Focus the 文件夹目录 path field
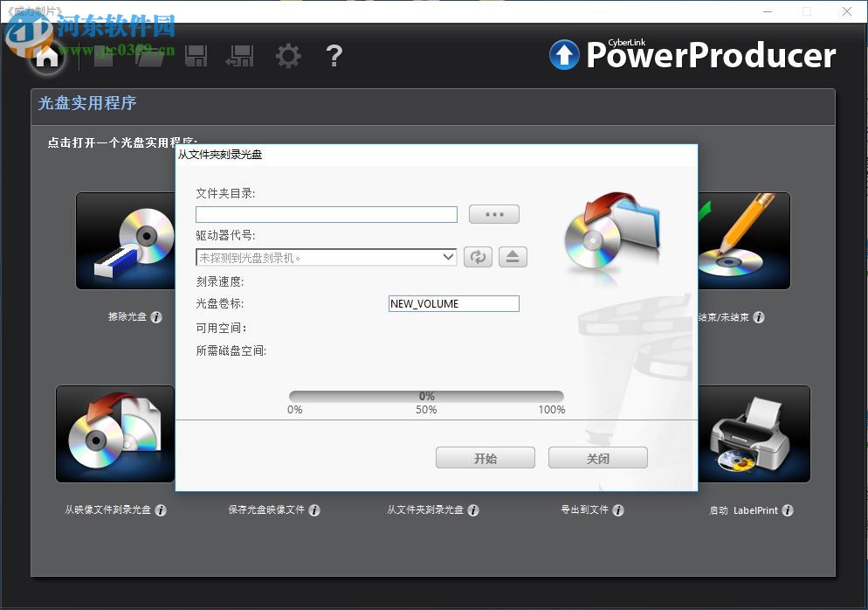 pos(327,214)
